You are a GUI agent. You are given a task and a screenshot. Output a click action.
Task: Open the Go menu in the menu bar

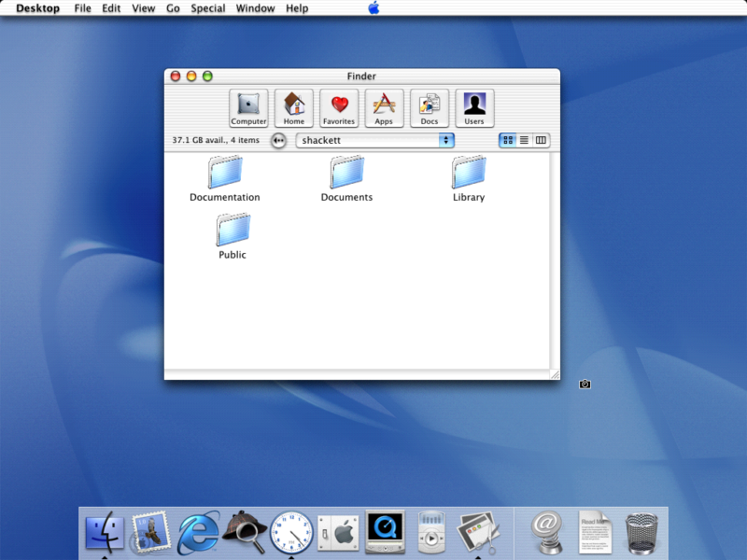pos(173,8)
